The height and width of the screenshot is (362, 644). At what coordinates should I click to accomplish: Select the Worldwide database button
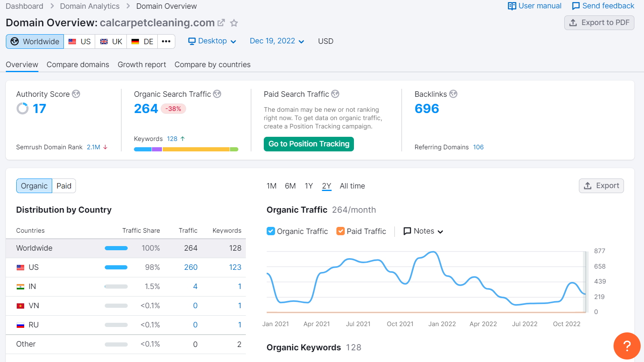pyautogui.click(x=35, y=41)
